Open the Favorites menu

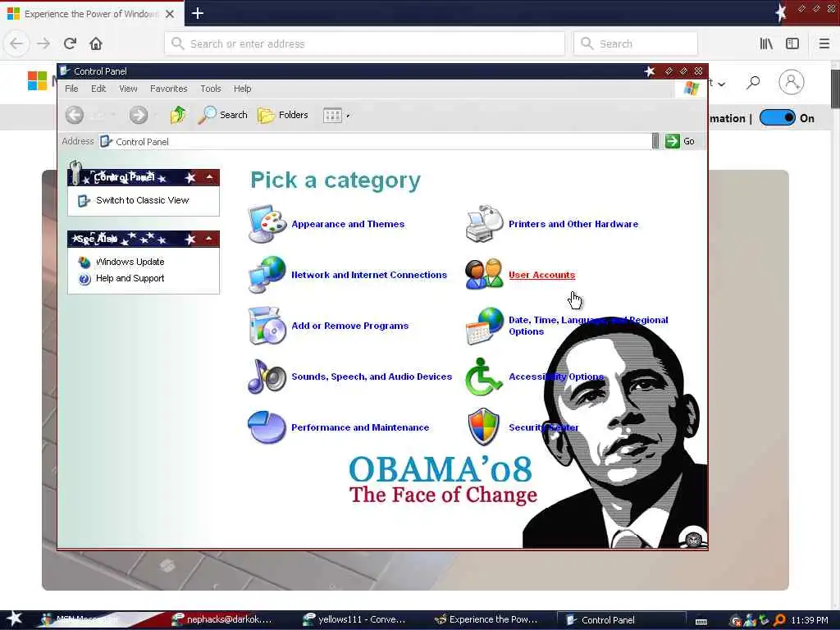click(169, 89)
